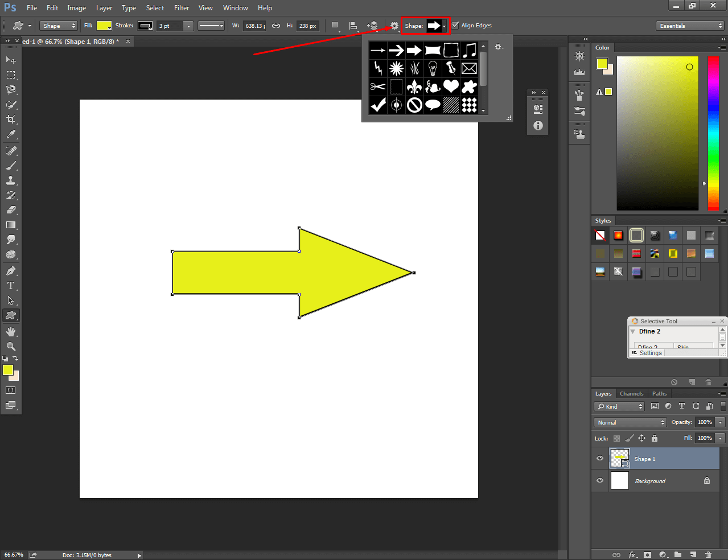Select the Scissors shape in the picker
Image resolution: width=728 pixels, height=560 pixels.
pos(377,86)
